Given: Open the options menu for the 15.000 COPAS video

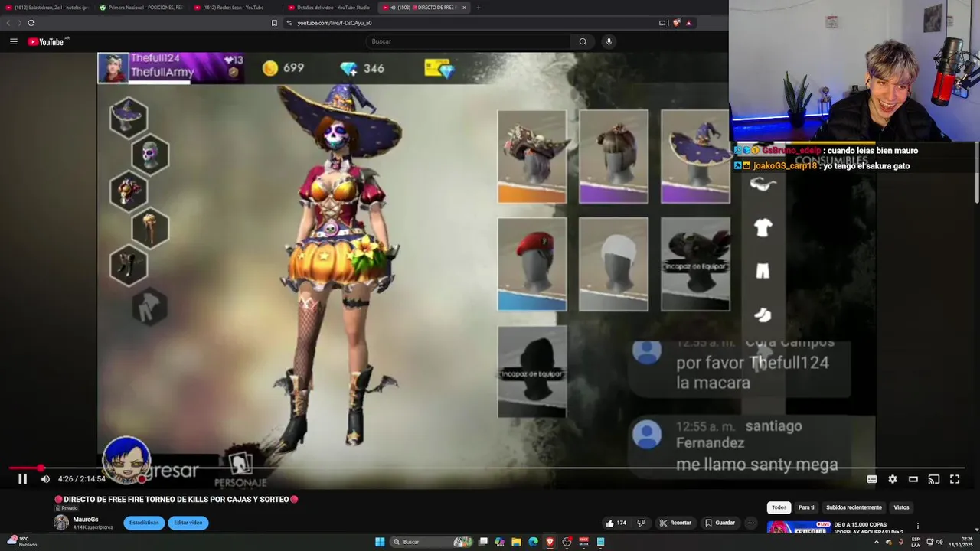Looking at the screenshot, I should [917, 526].
